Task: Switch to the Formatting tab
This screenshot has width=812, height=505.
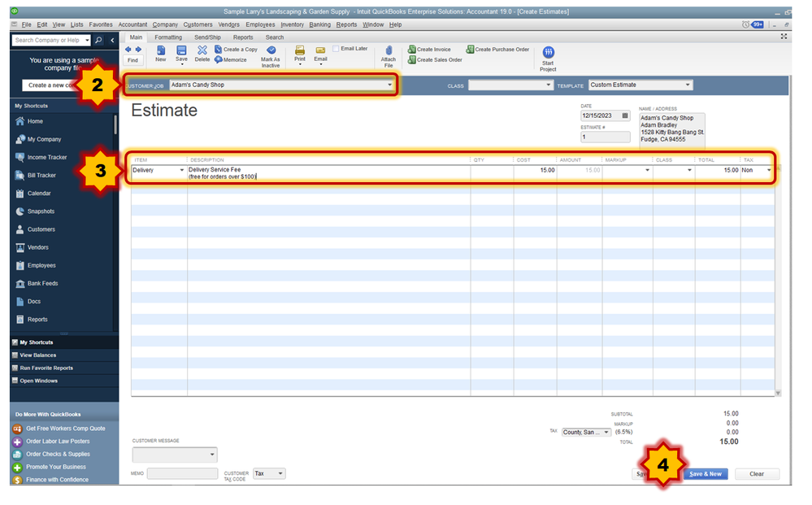Action: click(x=168, y=37)
